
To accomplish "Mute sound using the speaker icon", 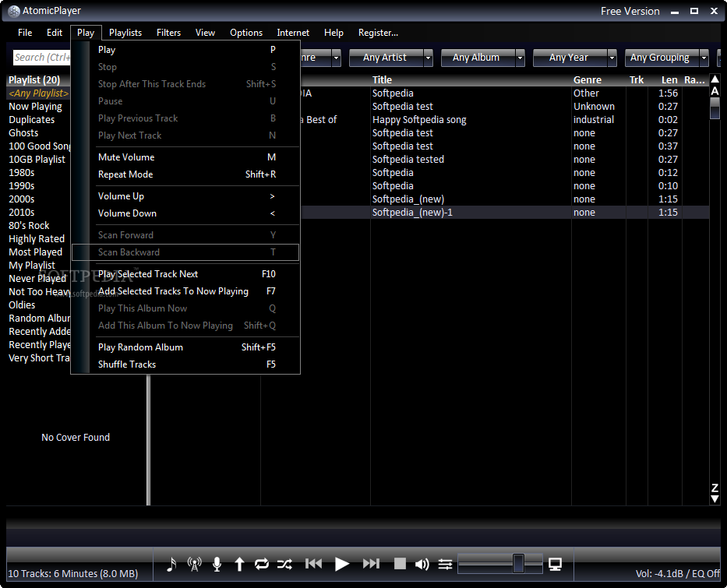I will tap(422, 564).
